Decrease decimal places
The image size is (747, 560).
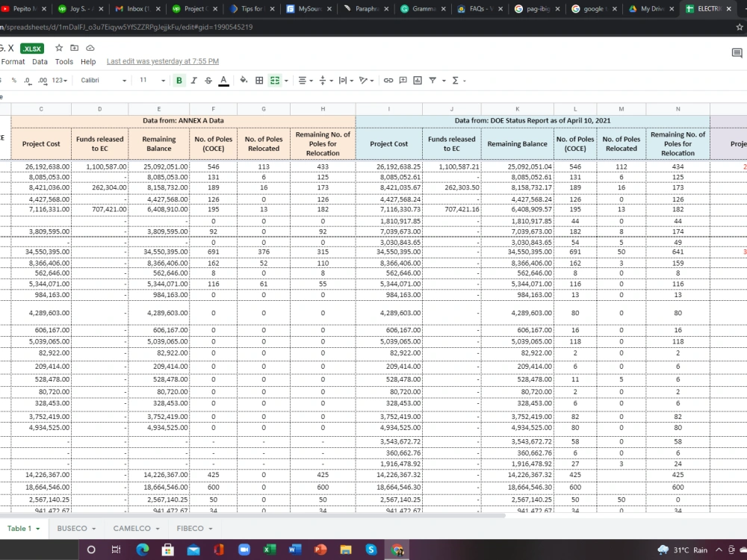[28, 81]
